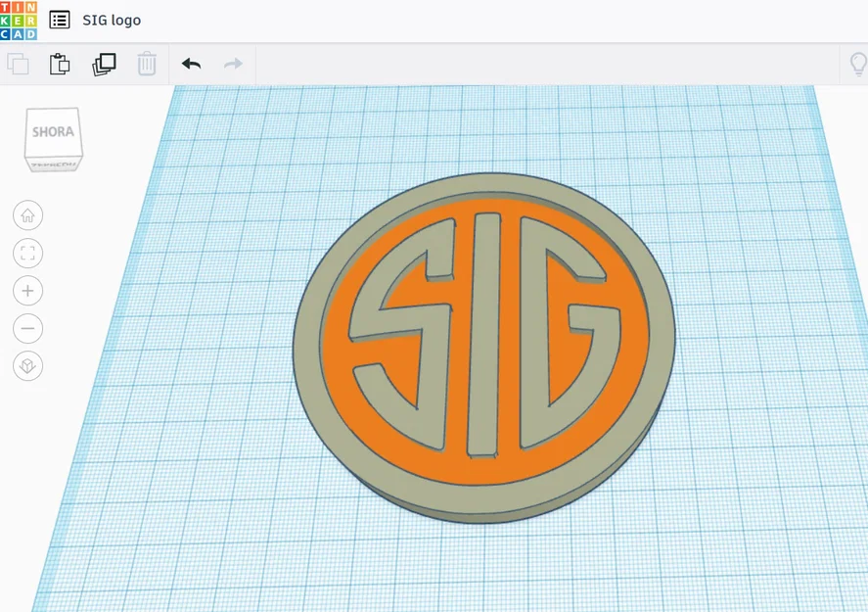
Task: Switch between perspective and orthographic view
Action: pyautogui.click(x=27, y=366)
